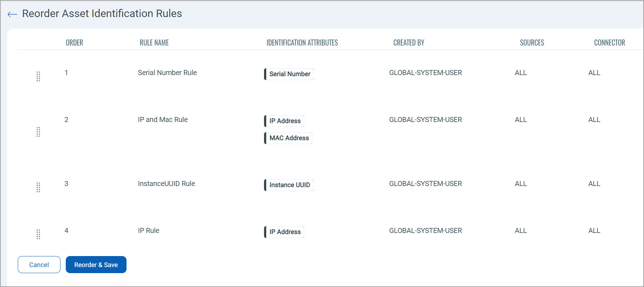
Task: Select the InstanceUUID Rule name text
Action: click(x=166, y=184)
